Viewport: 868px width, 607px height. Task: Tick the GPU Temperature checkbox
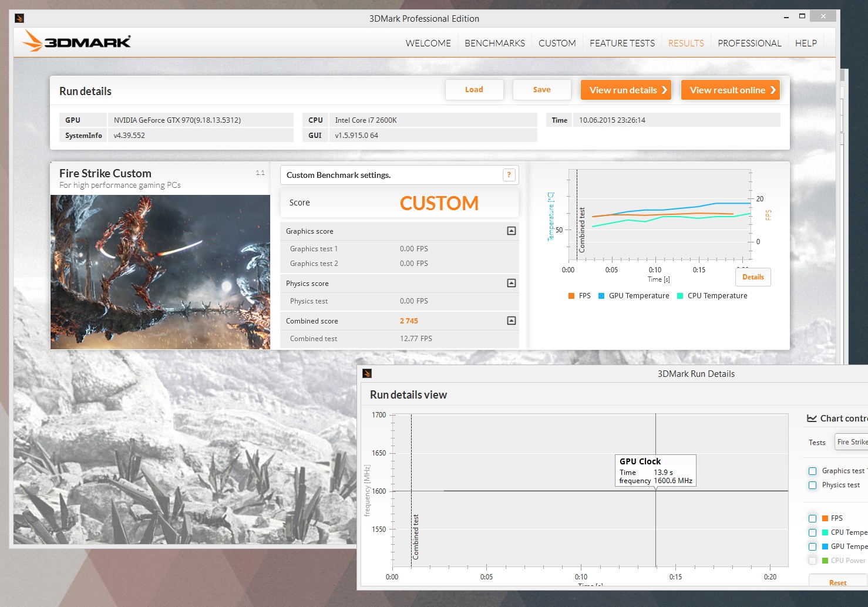(x=812, y=547)
